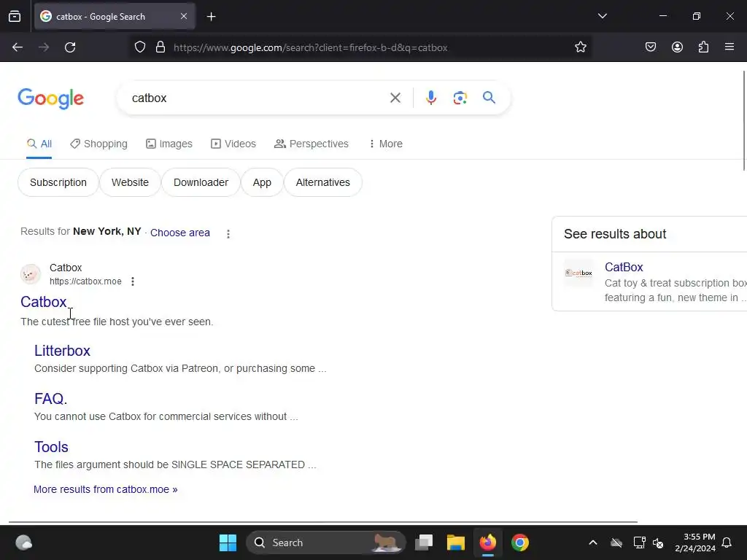
Task: Open About this result menu for catbox.moe
Action: pyautogui.click(x=133, y=281)
